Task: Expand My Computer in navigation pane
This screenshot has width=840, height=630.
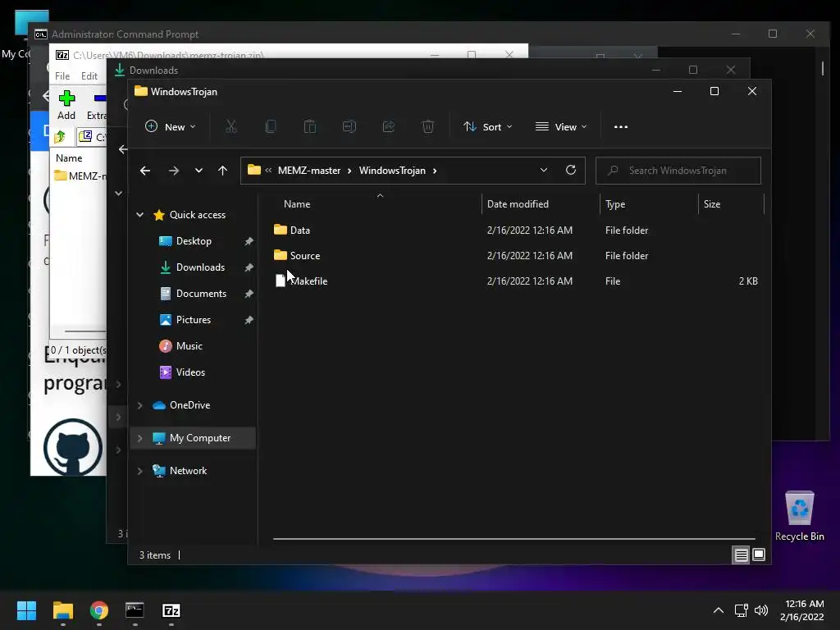Action: pyautogui.click(x=139, y=438)
